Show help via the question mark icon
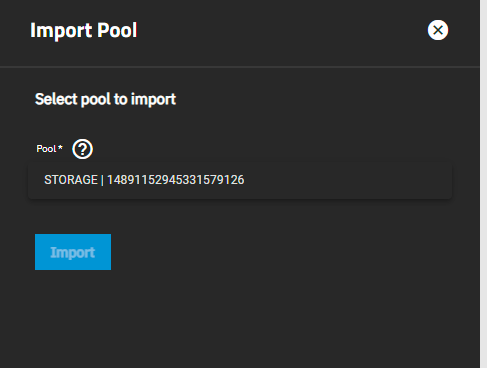This screenshot has width=487, height=368. click(82, 149)
